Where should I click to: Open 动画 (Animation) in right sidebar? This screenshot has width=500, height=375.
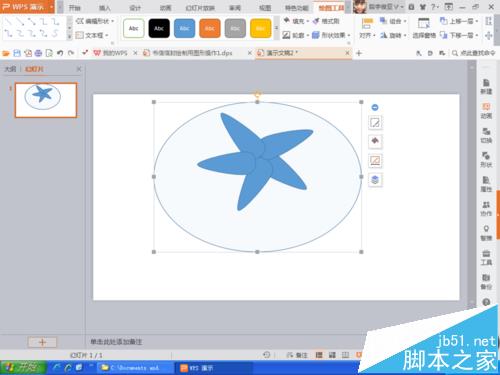click(x=486, y=111)
